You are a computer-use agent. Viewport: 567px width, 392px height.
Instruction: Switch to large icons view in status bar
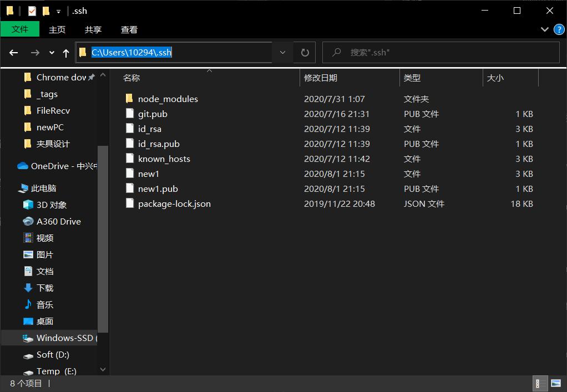tap(556, 383)
